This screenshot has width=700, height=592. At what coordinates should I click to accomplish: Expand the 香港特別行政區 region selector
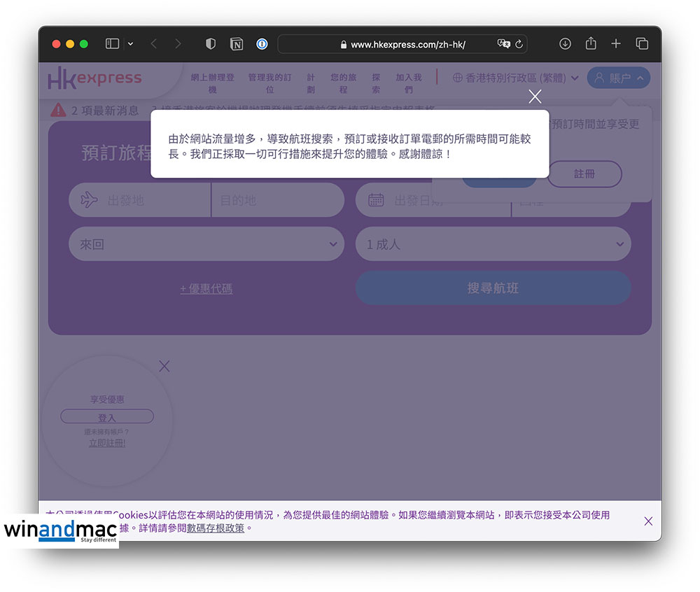515,78
